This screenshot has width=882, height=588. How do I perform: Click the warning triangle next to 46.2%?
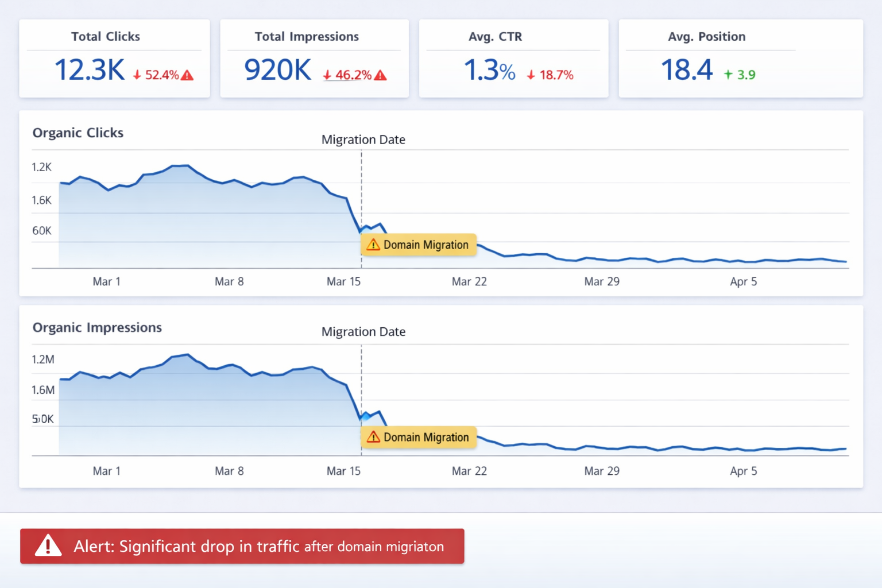coord(381,75)
